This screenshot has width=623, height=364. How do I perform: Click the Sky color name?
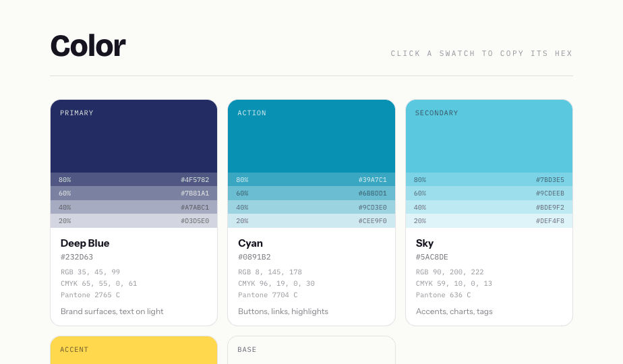click(425, 243)
